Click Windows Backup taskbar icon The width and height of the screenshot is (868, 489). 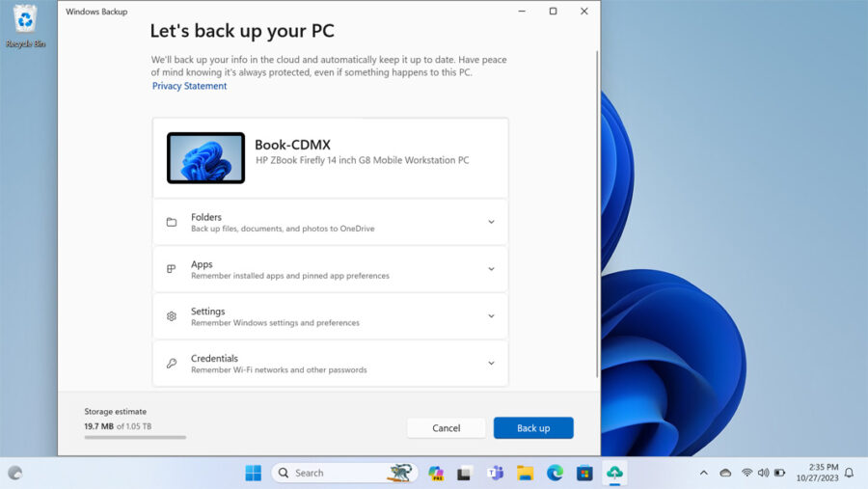614,473
